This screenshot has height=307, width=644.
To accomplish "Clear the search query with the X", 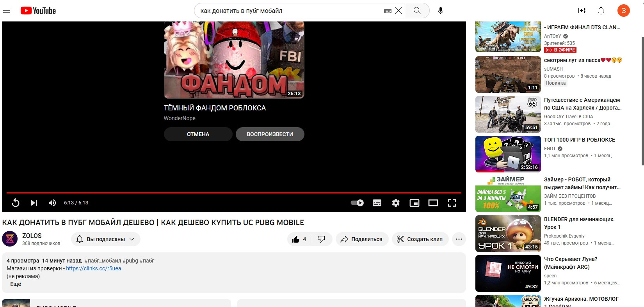I will [398, 11].
